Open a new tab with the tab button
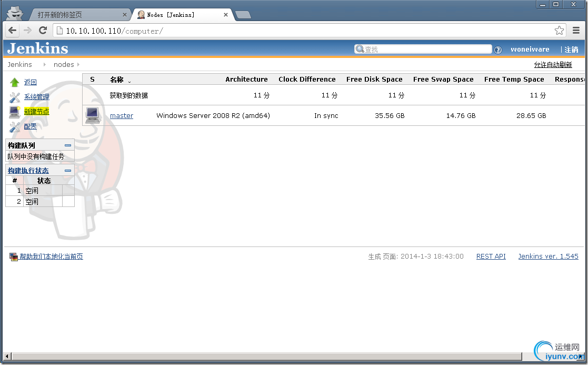The image size is (588, 365). point(243,15)
